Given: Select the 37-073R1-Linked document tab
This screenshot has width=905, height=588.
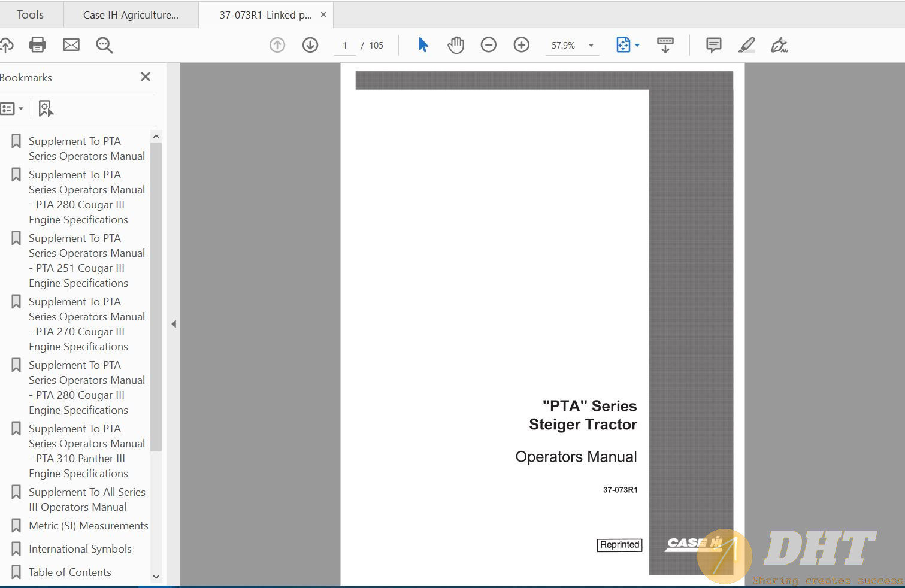Looking at the screenshot, I should [265, 15].
